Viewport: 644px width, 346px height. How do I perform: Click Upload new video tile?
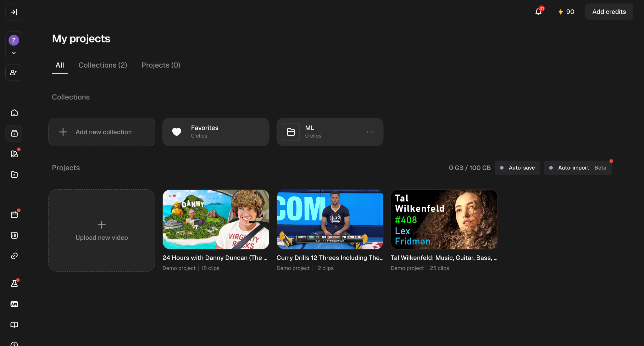click(x=102, y=231)
